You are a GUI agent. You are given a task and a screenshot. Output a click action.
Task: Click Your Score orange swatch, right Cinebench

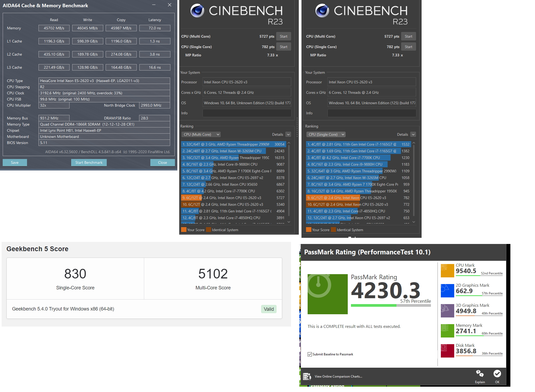308,230
